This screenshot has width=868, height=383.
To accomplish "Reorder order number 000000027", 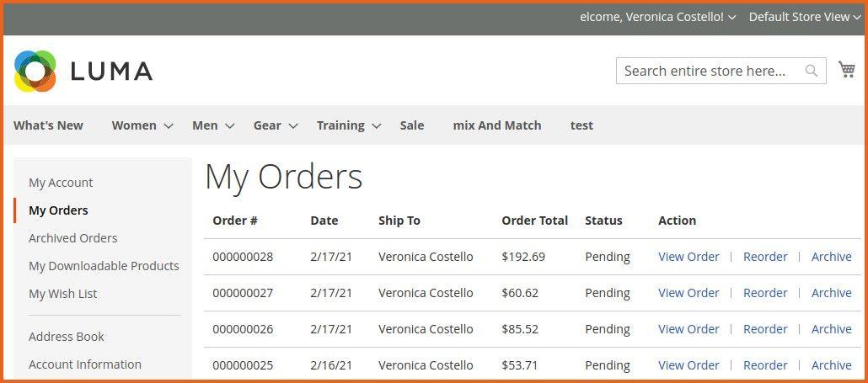I will click(765, 293).
